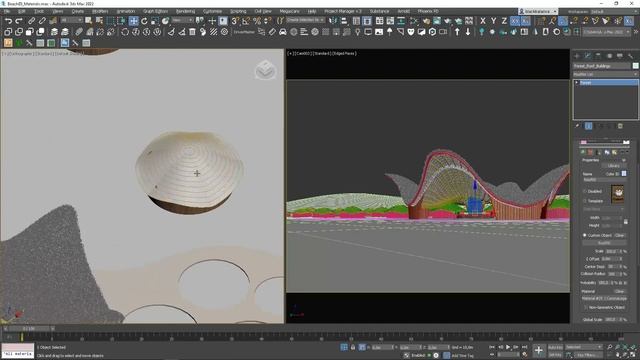
Task: Click the up arrow toolbar icon
Action: click(x=457, y=32)
